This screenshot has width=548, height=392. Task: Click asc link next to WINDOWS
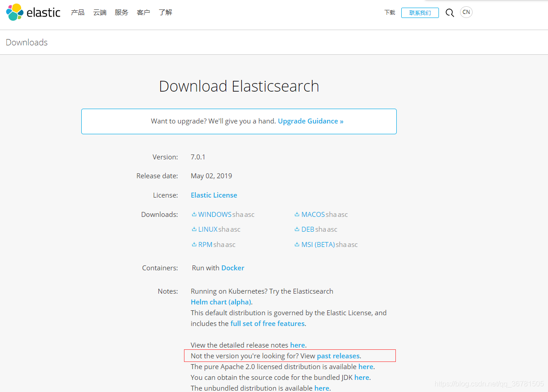[250, 215]
